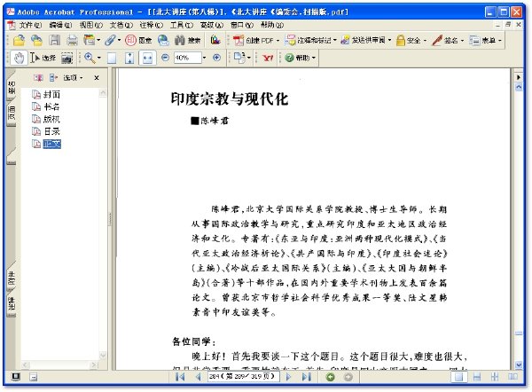Toggle Facing pages layout in status bar
The width and height of the screenshot is (532, 392).
click(x=512, y=377)
